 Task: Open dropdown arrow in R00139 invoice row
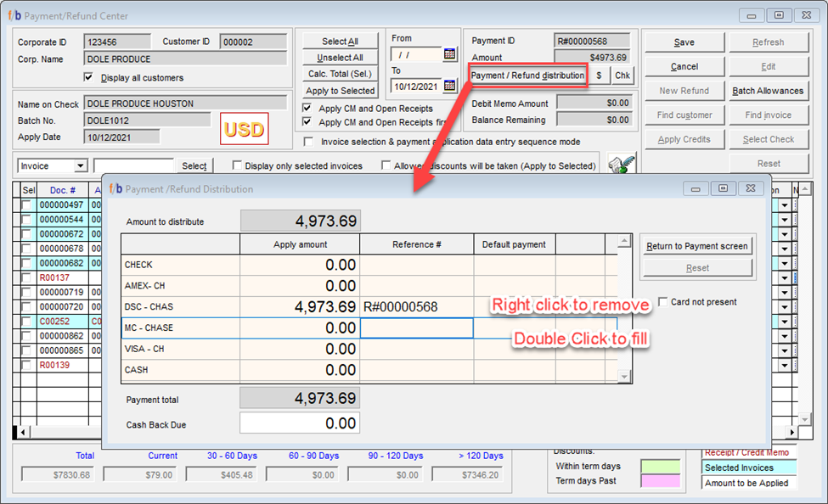[784, 365]
